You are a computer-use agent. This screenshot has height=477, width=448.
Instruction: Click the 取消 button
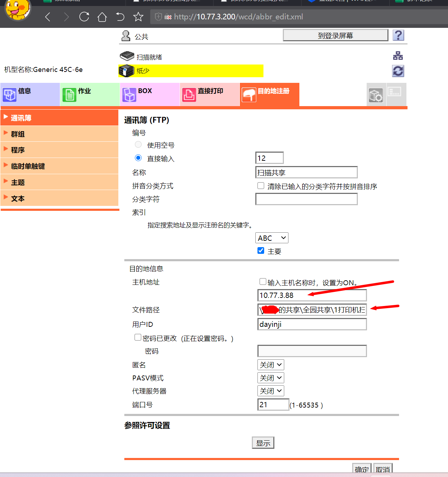click(x=383, y=469)
